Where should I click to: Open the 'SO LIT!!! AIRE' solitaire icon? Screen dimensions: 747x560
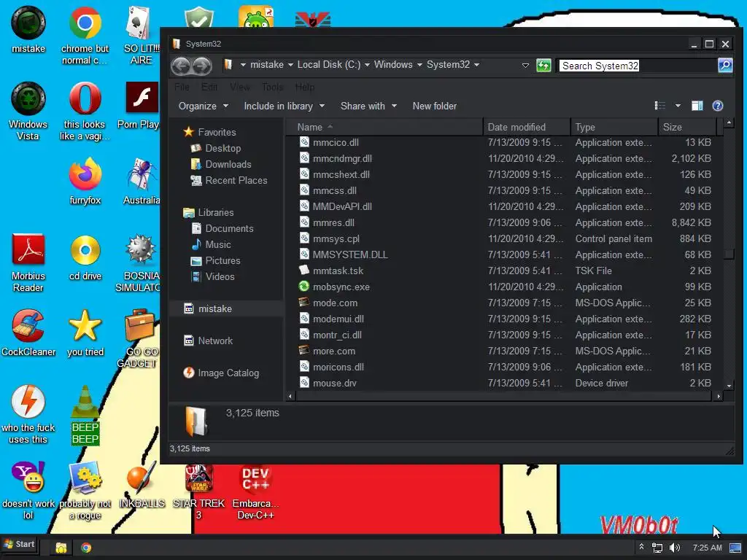pos(141,34)
